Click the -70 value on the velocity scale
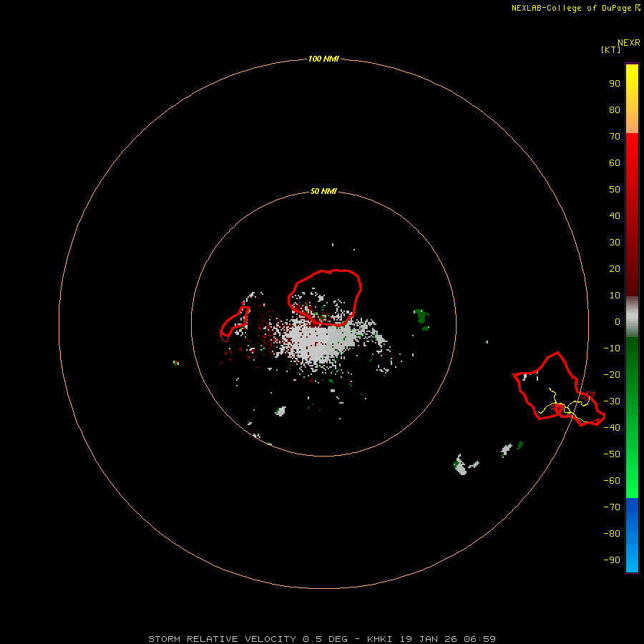 (x=612, y=507)
